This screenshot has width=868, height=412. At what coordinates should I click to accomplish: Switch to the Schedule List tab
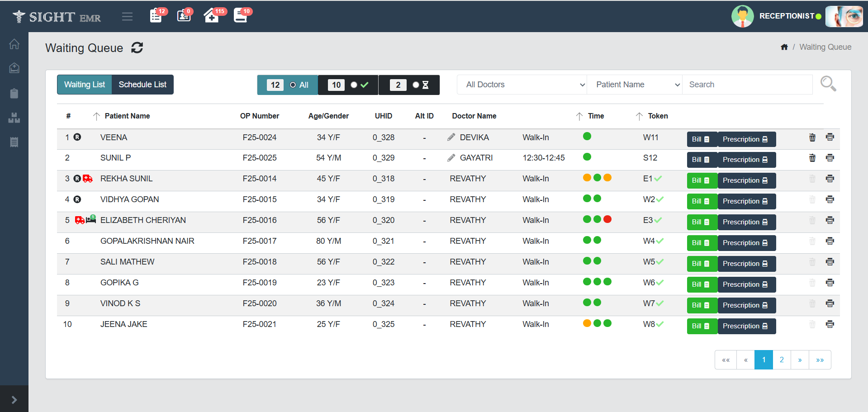pyautogui.click(x=142, y=85)
